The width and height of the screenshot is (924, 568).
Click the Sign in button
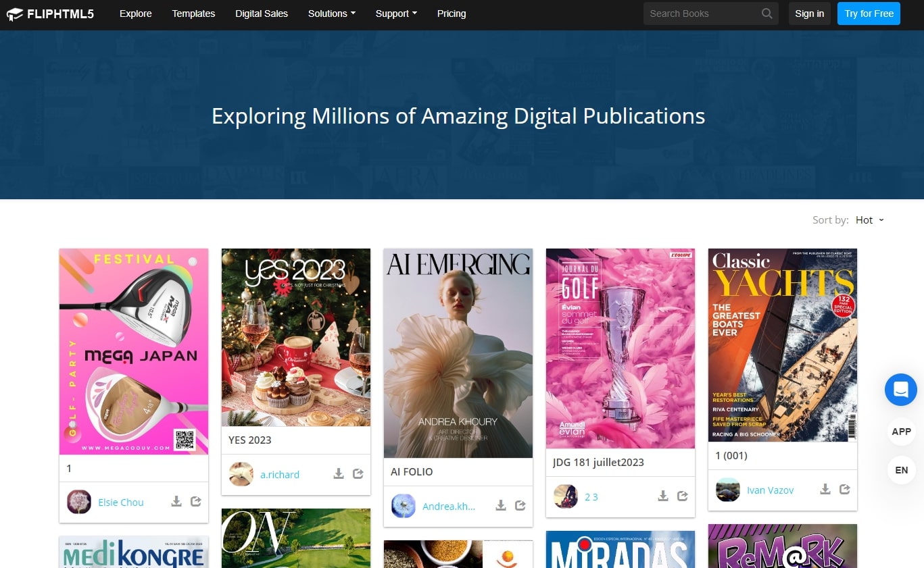pos(810,14)
